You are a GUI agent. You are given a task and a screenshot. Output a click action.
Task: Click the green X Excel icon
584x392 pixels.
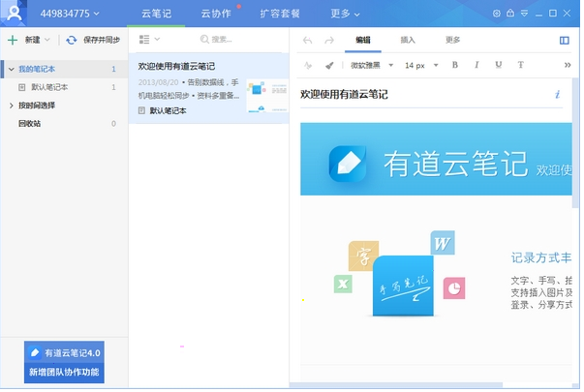pos(343,284)
